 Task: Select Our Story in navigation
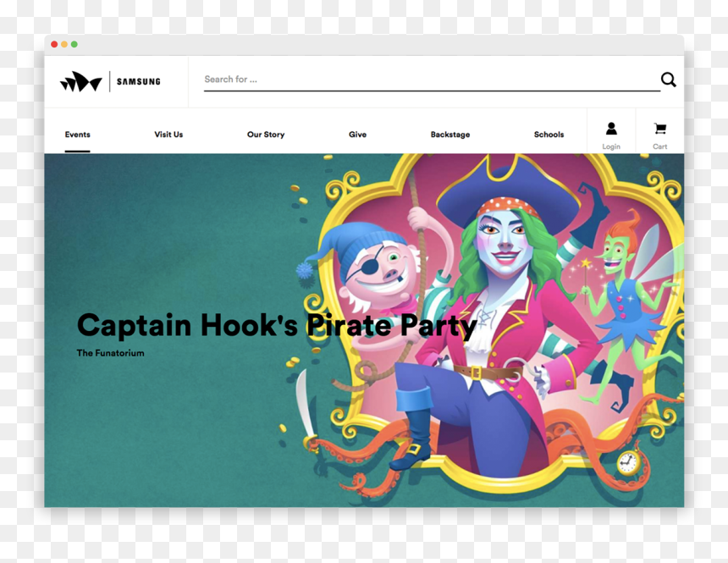pos(266,135)
